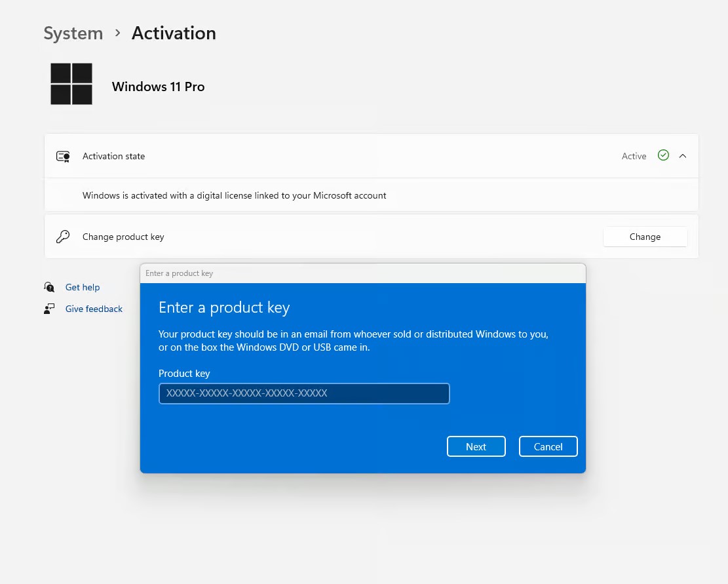Click the Windows 11 Pro logo icon

[71, 84]
